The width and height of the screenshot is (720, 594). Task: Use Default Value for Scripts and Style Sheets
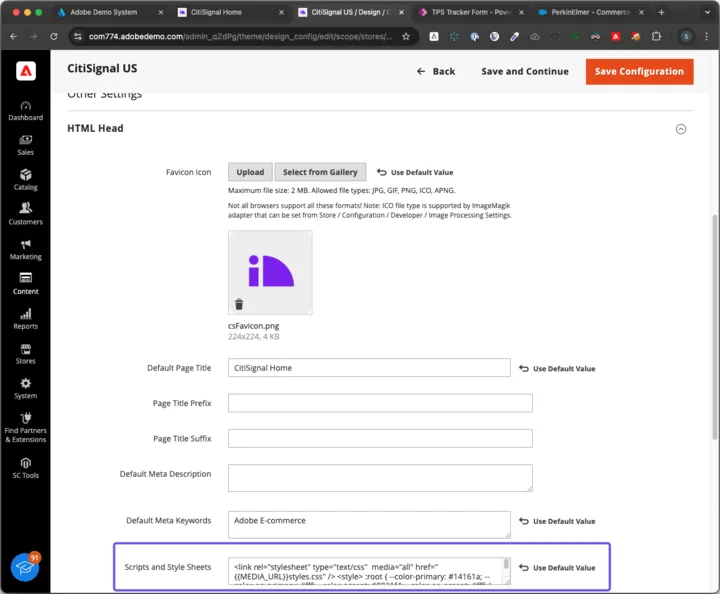[x=557, y=568]
